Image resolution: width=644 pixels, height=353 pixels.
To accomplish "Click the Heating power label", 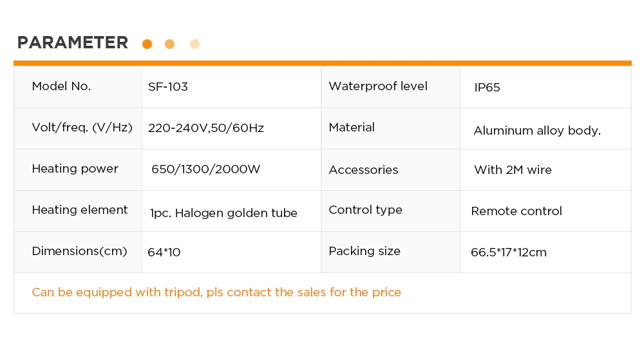I will click(75, 169).
